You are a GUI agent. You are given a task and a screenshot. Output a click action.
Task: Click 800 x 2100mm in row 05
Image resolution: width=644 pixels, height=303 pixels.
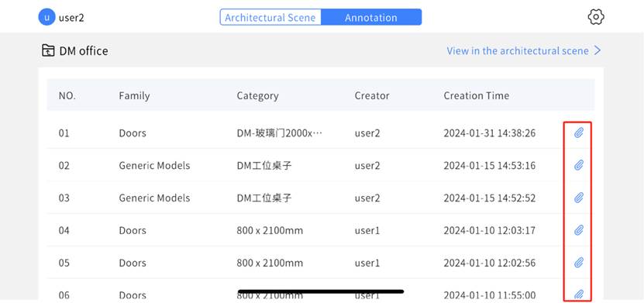point(270,263)
